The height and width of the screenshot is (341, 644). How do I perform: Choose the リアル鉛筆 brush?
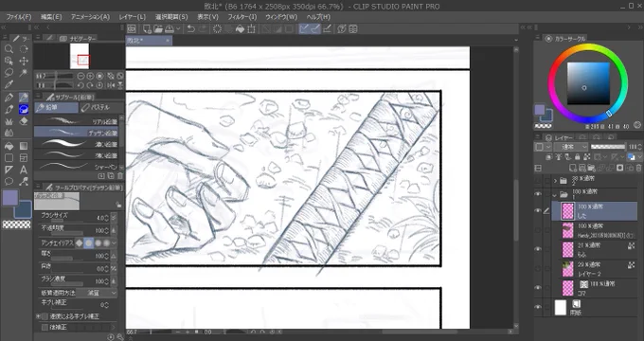tap(76, 121)
